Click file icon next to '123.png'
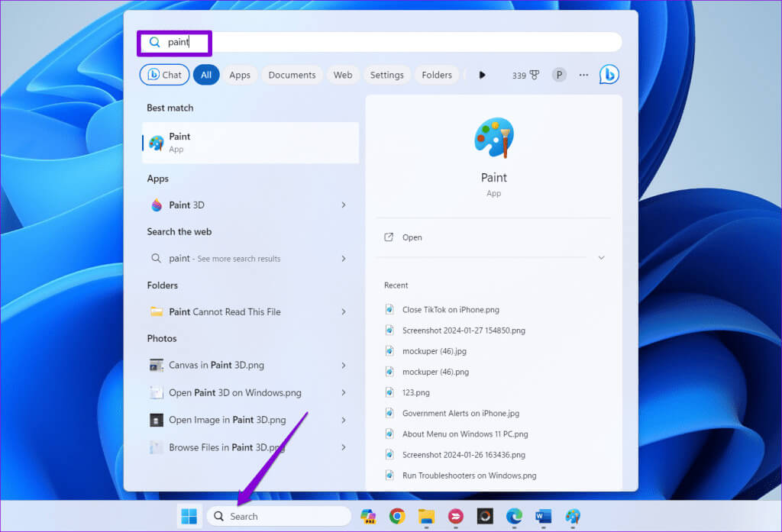Image resolution: width=782 pixels, height=532 pixels. (x=389, y=392)
